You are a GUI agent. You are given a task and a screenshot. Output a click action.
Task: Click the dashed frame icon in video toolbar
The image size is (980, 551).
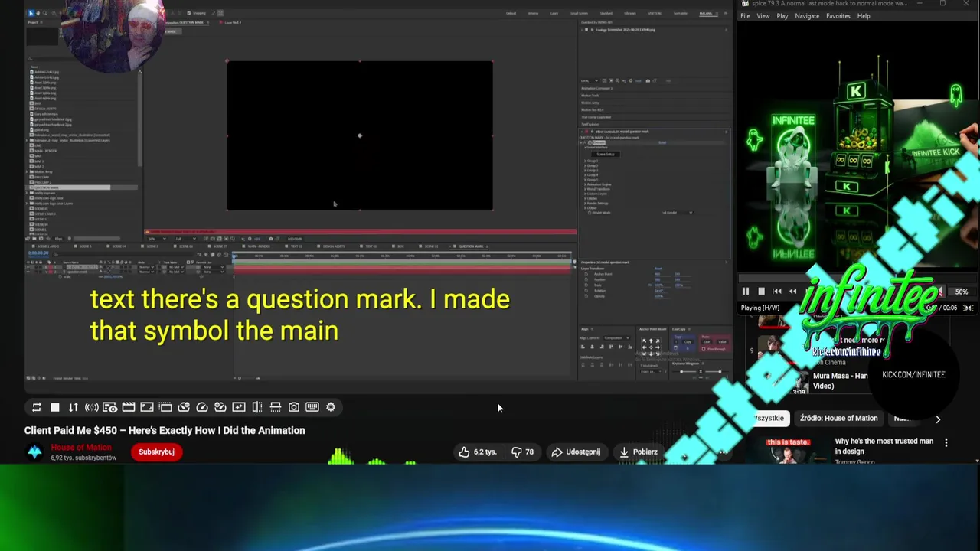click(165, 407)
